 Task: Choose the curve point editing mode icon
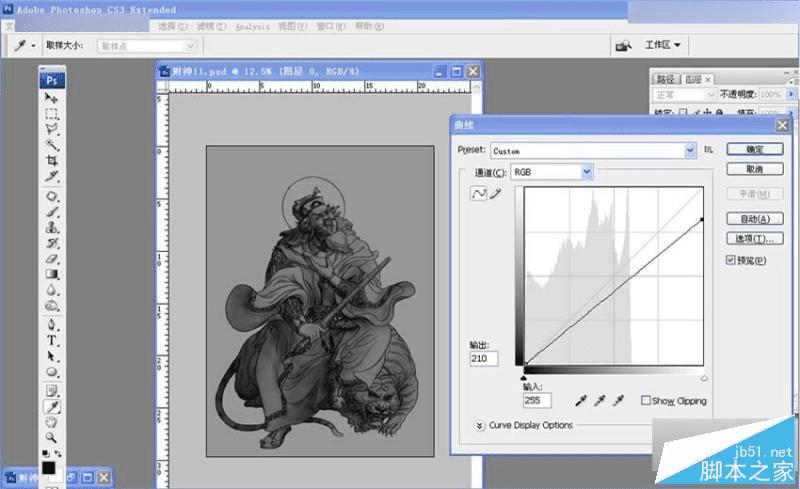[477, 194]
